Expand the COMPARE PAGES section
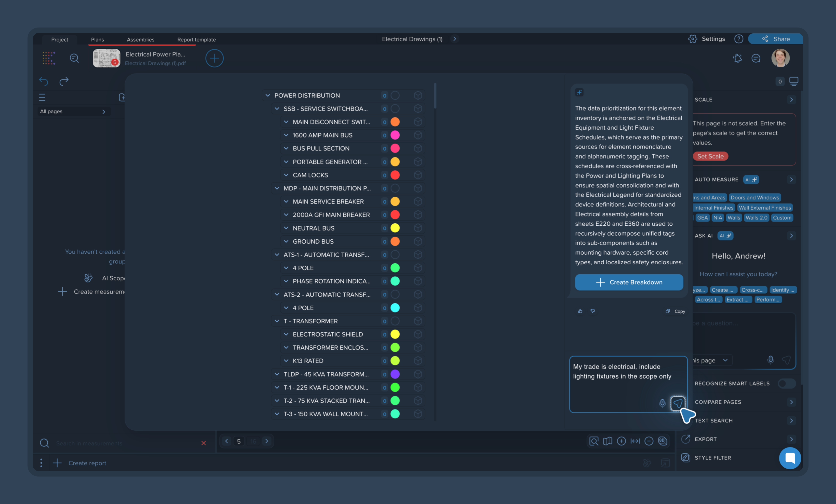The height and width of the screenshot is (504, 836). click(x=791, y=402)
